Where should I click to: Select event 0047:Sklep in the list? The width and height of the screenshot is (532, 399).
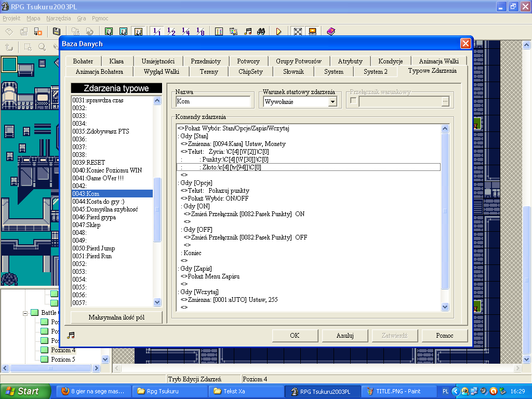click(112, 225)
